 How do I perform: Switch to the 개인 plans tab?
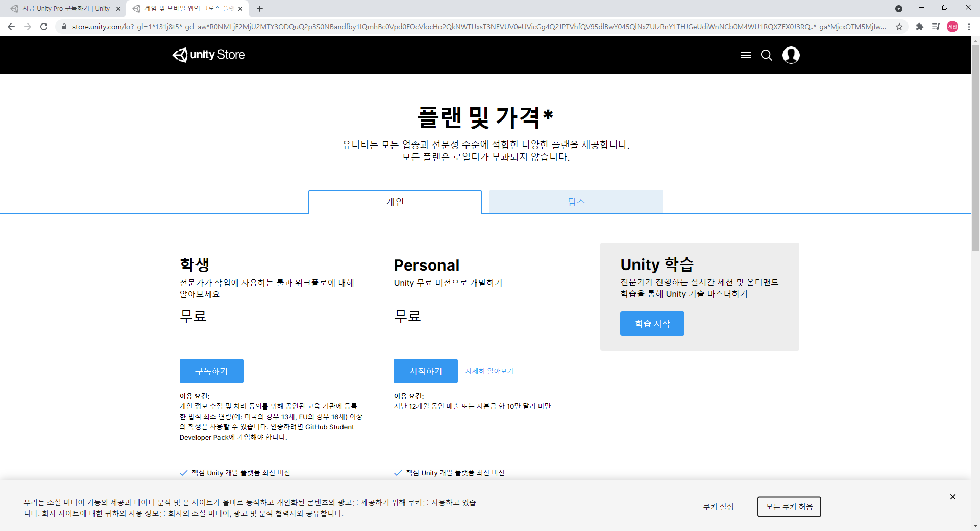click(395, 202)
